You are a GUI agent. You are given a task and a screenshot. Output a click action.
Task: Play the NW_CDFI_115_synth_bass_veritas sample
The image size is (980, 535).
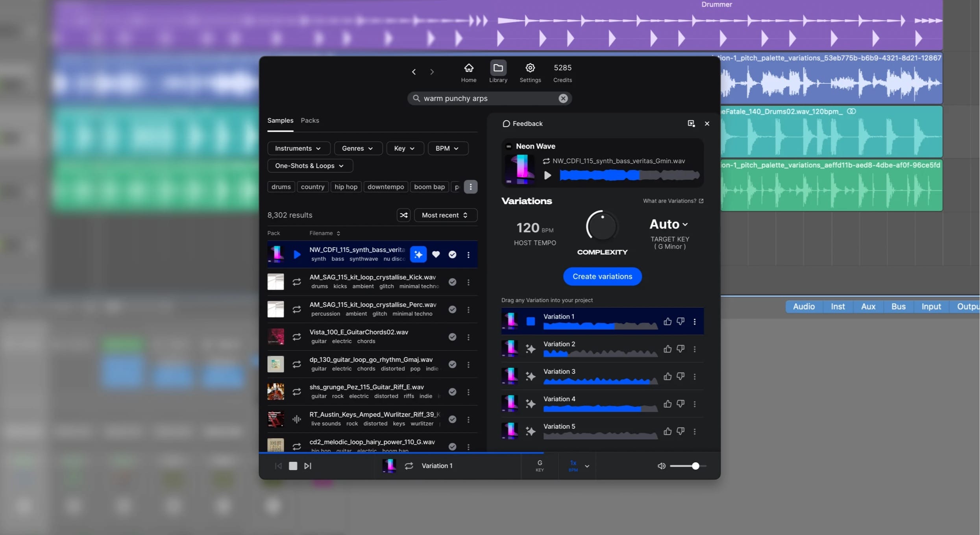tap(297, 255)
